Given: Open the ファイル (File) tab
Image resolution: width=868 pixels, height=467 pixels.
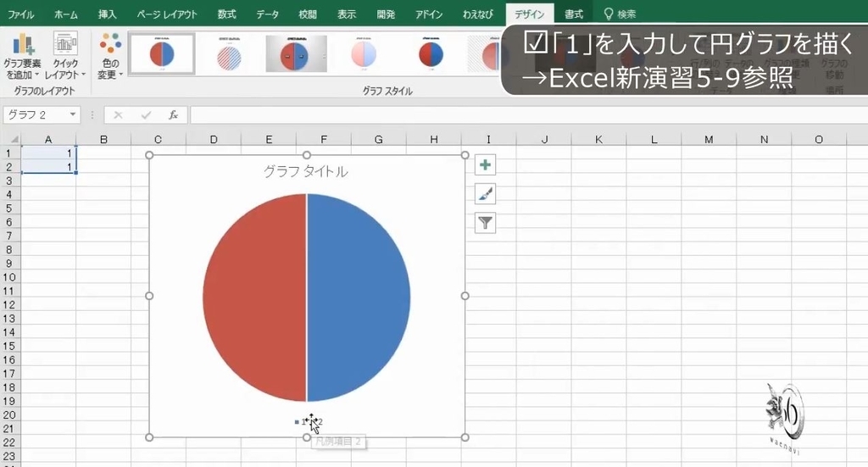Looking at the screenshot, I should (20, 14).
